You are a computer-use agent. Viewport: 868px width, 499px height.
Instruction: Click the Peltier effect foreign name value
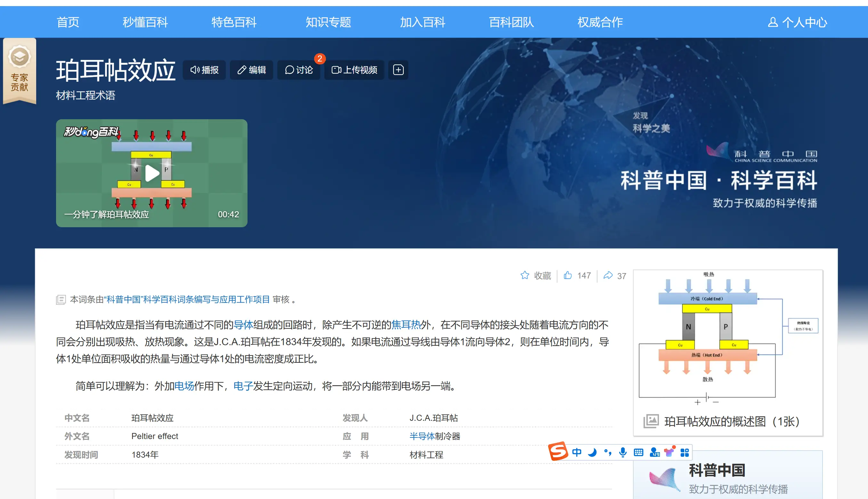(x=155, y=436)
